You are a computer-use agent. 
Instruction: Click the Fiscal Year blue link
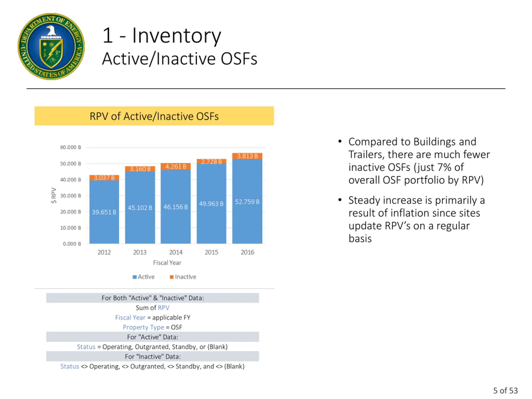[130, 318]
